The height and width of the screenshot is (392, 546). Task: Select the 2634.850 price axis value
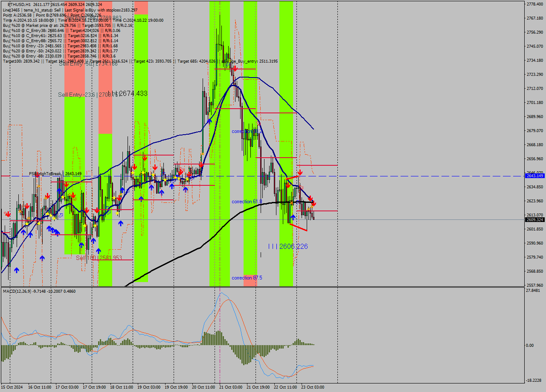535,187
